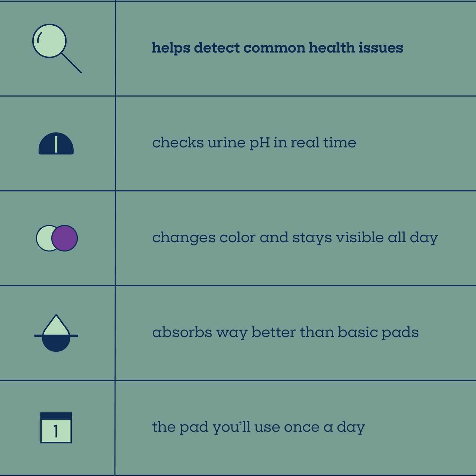Click the light needle inside the dome gauge

(56, 145)
